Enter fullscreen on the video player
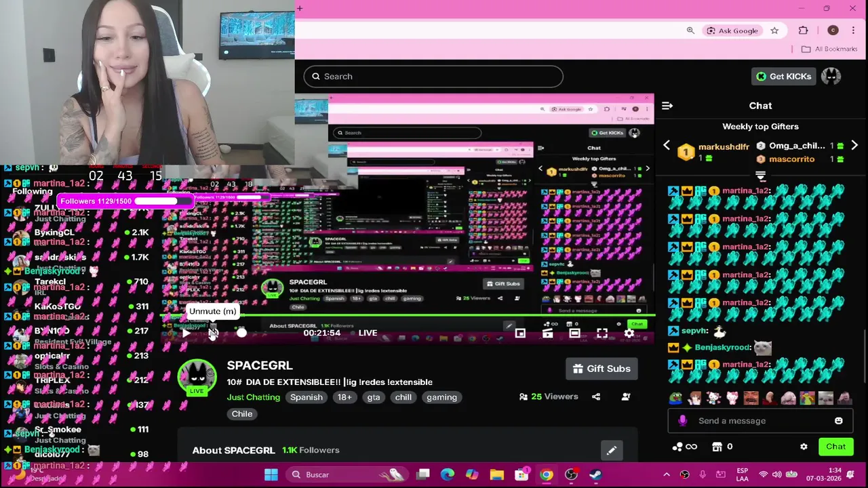The width and height of the screenshot is (868, 488). pyautogui.click(x=601, y=333)
